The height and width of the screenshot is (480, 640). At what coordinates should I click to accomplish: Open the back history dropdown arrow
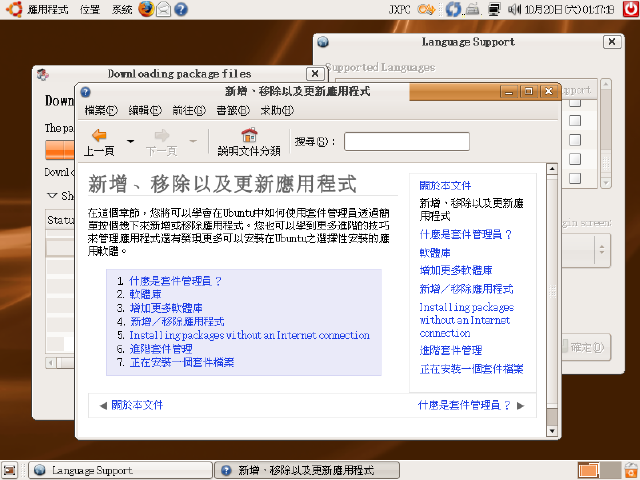click(x=130, y=141)
